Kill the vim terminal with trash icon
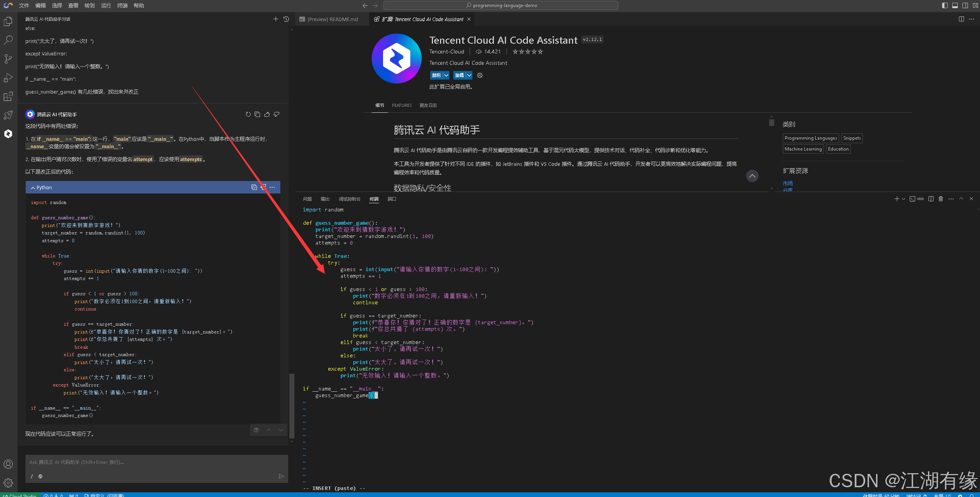This screenshot has height=497, width=980. [941, 199]
